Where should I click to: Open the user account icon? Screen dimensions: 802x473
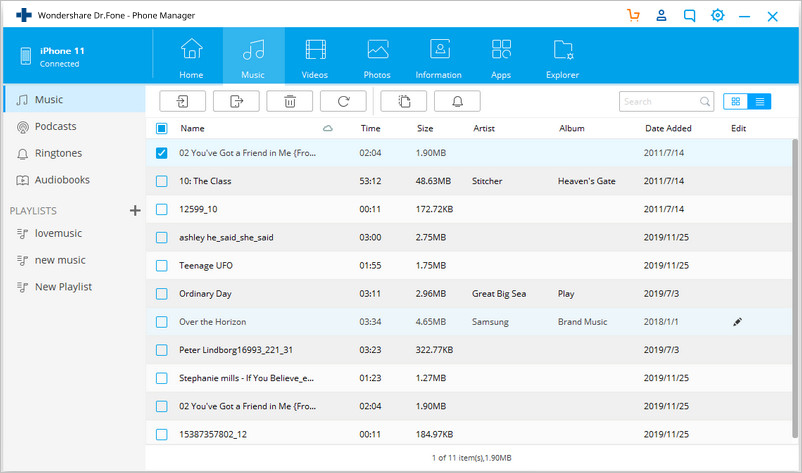tap(661, 15)
